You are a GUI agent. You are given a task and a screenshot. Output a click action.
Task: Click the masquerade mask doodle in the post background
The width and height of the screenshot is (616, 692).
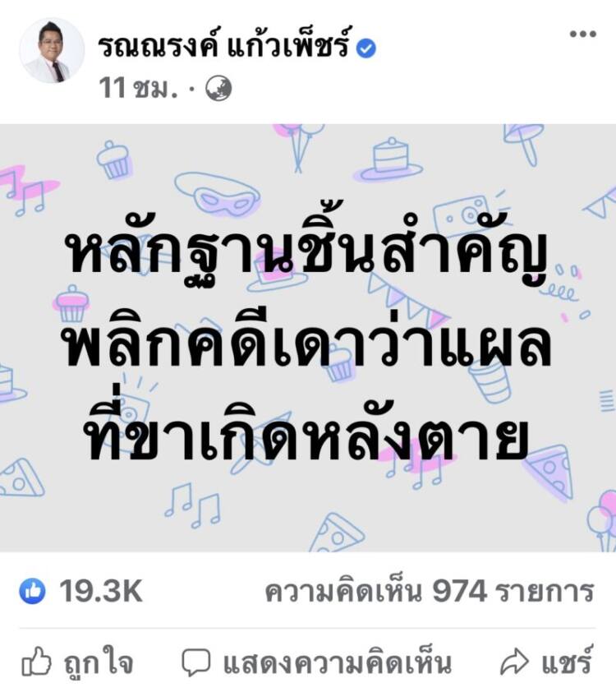point(218,194)
